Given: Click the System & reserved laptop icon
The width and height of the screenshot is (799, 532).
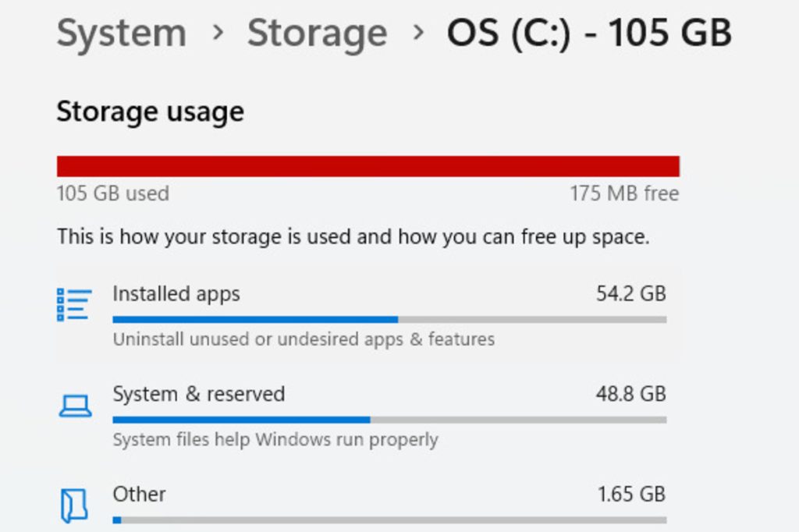Looking at the screenshot, I should (x=75, y=406).
